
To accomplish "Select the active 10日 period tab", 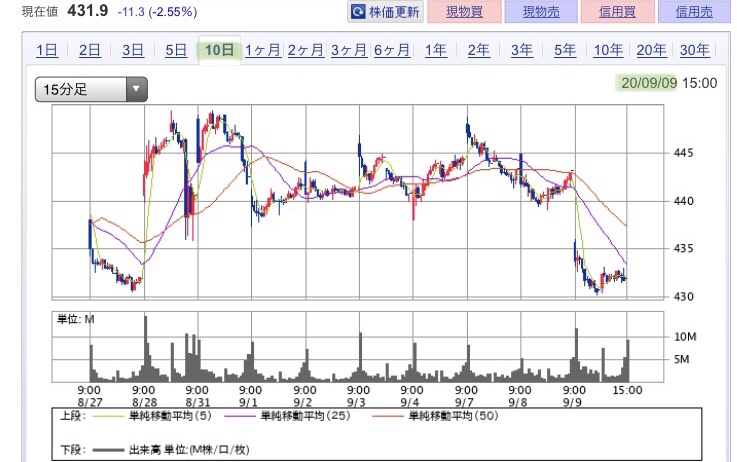I will 220,50.
